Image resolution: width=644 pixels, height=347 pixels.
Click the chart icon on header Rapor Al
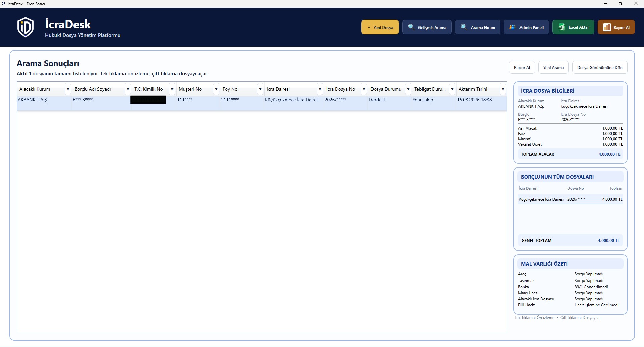[x=607, y=27]
